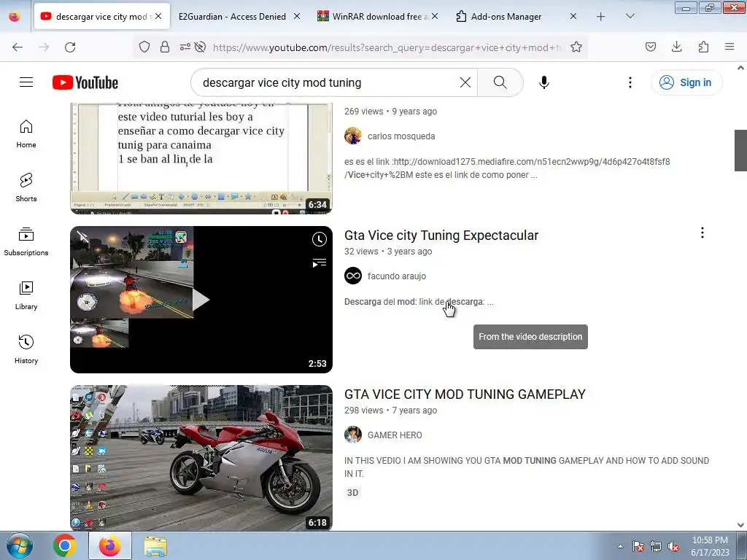Click the muted volume tray icon

pos(673,547)
